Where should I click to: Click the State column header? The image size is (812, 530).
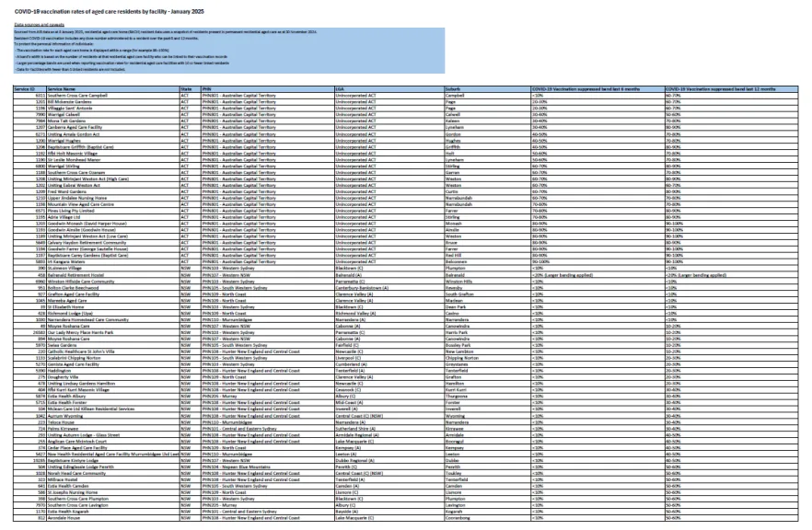click(190, 89)
